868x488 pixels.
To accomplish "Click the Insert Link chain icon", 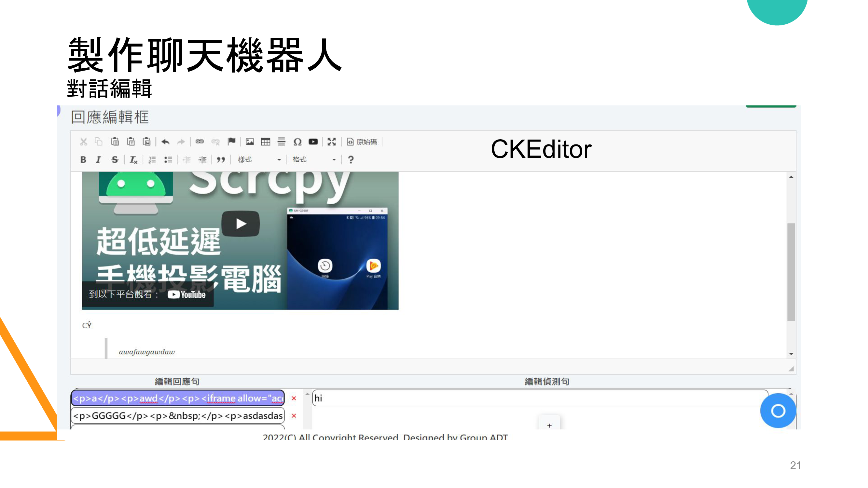I will tap(200, 142).
